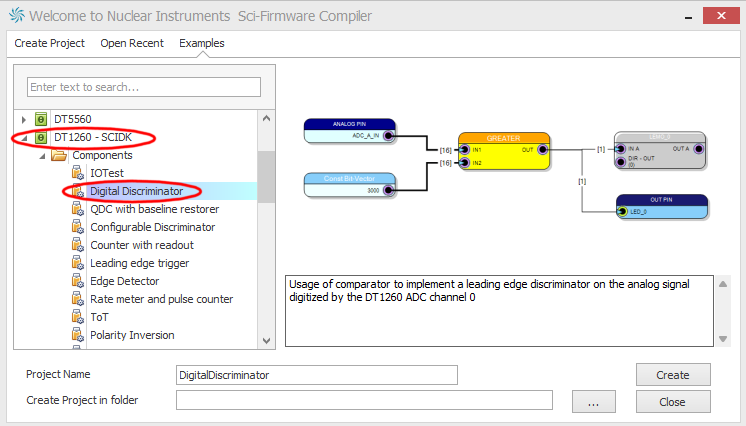The height and width of the screenshot is (426, 746).
Task: Click the ToT example icon
Action: [78, 317]
